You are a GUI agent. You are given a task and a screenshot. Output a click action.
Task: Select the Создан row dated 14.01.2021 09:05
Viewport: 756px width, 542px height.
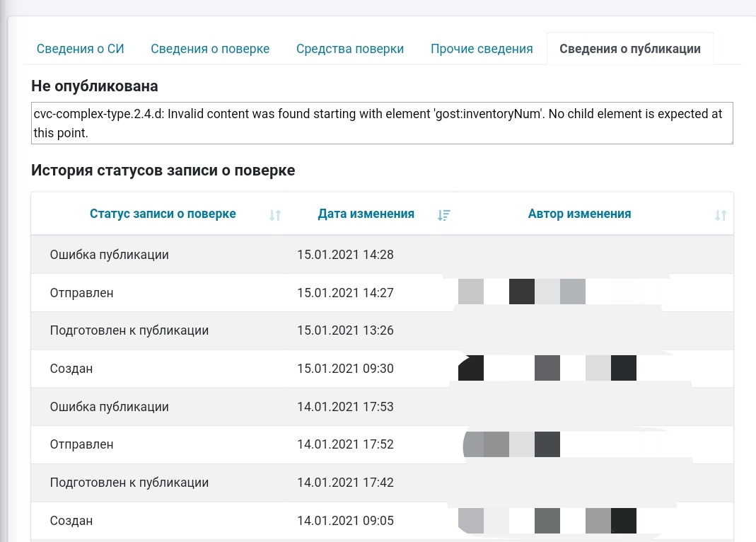(x=71, y=521)
